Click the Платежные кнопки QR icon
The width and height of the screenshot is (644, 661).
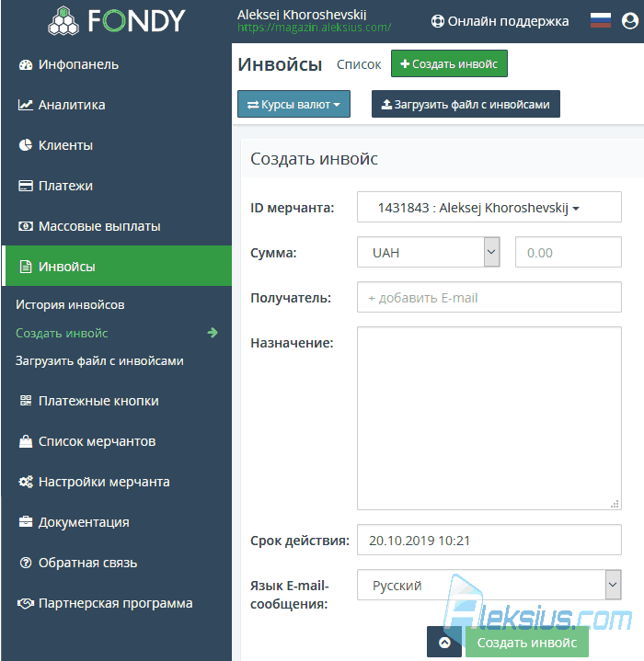click(x=26, y=401)
